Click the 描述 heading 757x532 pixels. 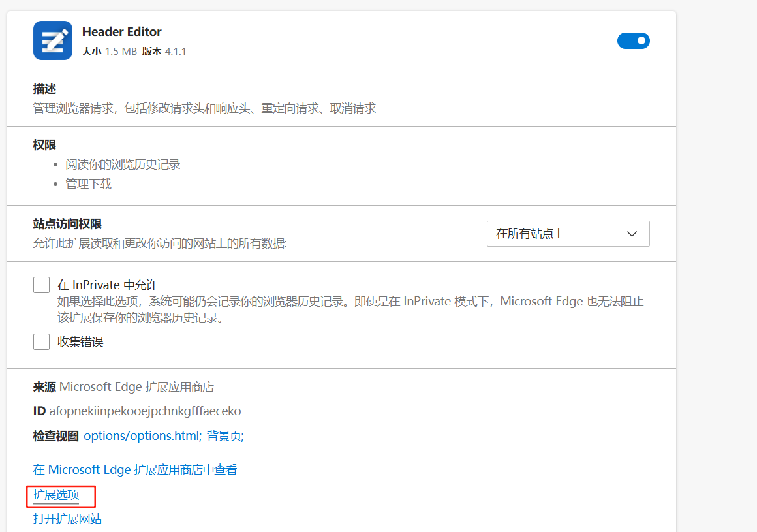44,89
